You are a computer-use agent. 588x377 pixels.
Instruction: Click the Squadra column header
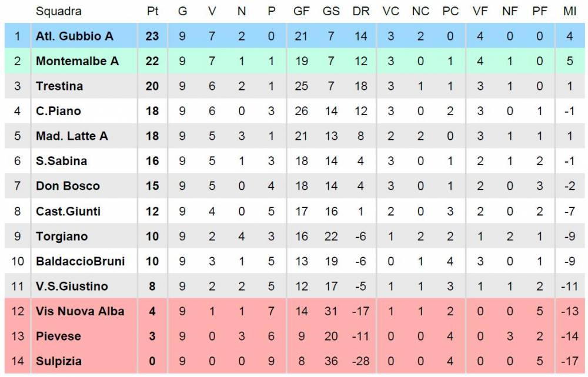point(58,11)
